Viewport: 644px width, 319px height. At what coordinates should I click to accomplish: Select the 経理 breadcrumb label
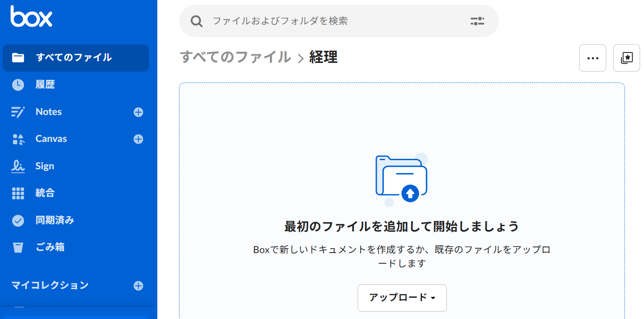[x=323, y=56]
